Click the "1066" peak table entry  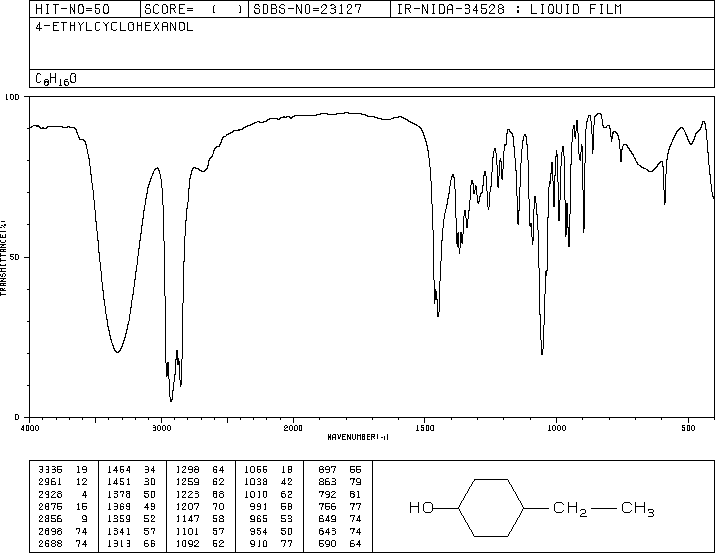(256, 470)
